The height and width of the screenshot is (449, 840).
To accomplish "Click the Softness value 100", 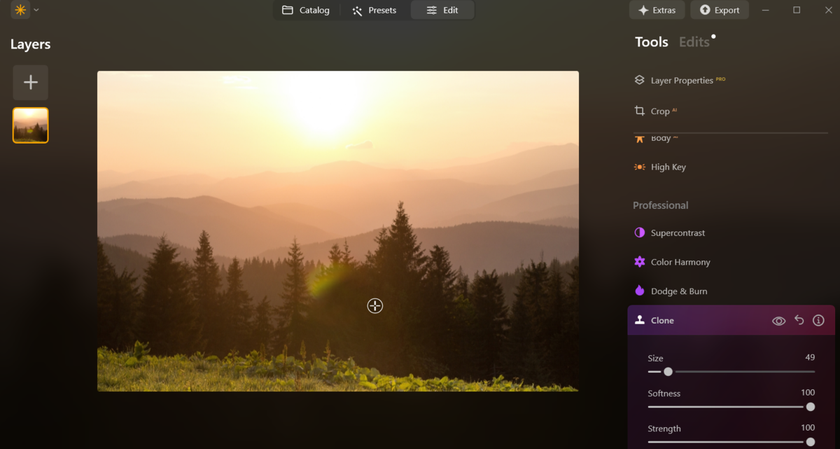I will (808, 393).
